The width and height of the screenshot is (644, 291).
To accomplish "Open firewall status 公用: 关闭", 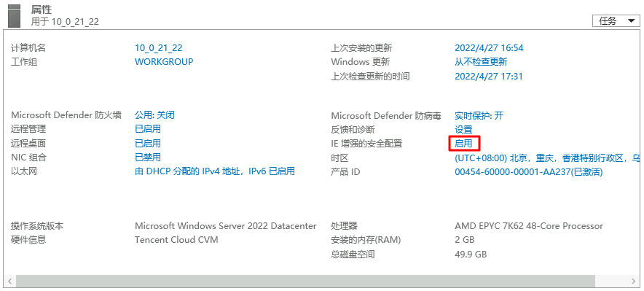I will point(155,115).
